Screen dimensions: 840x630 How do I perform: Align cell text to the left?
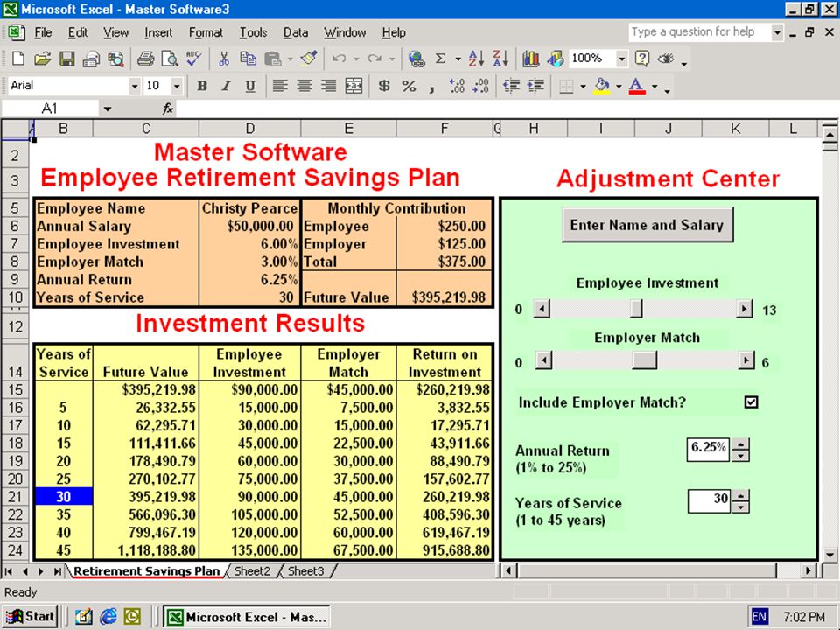(280, 86)
